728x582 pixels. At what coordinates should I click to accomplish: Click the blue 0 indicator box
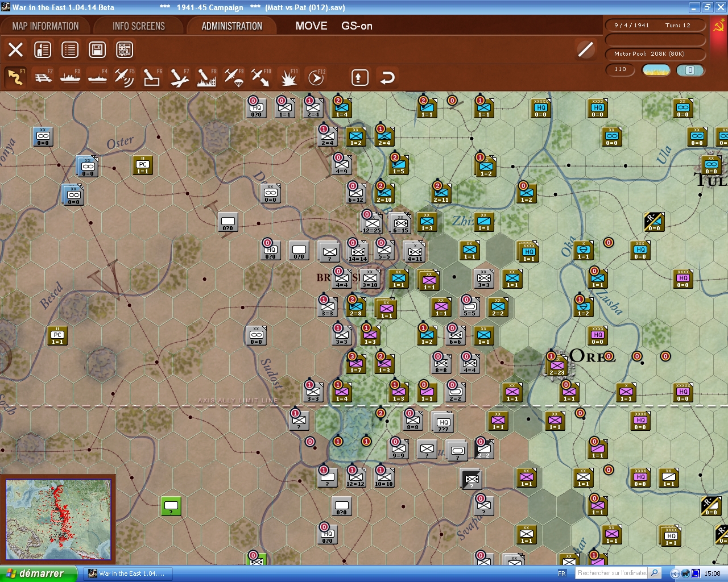click(690, 70)
